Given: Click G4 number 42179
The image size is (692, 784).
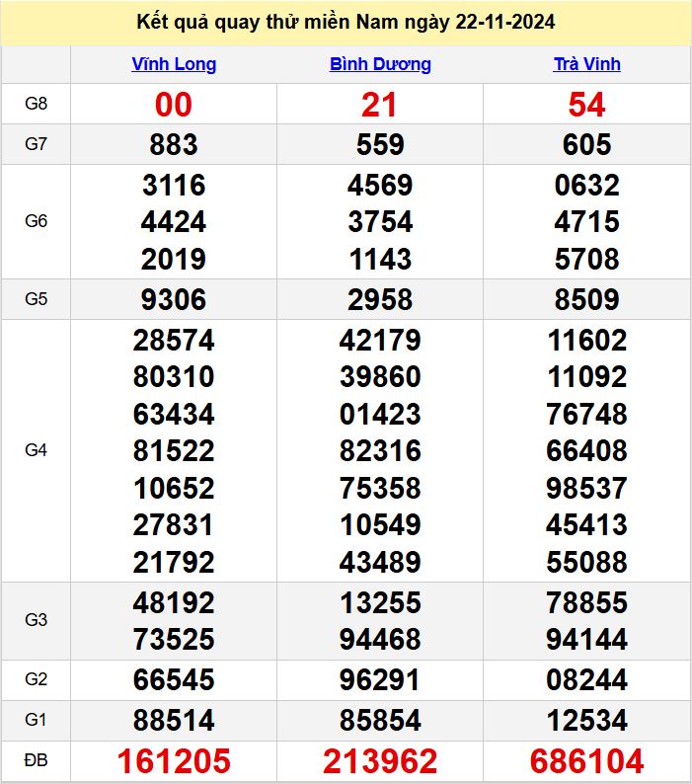Looking at the screenshot, I should [x=380, y=340].
